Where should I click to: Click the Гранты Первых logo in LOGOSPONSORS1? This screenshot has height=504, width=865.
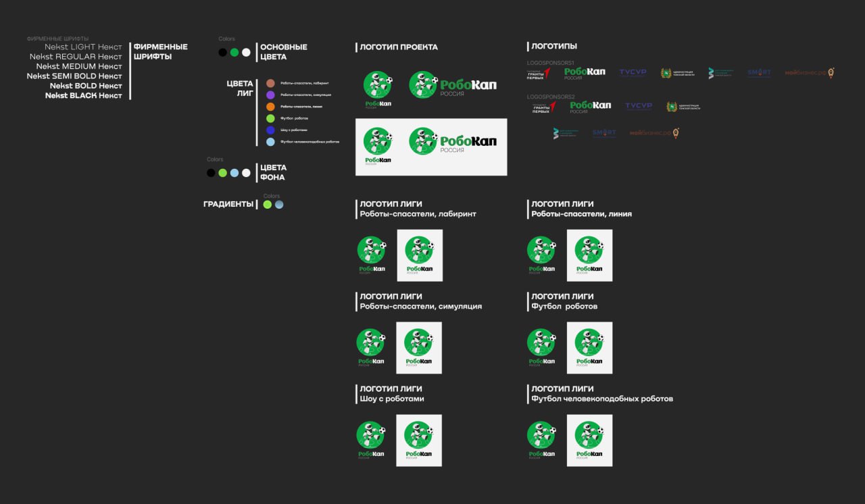point(539,73)
